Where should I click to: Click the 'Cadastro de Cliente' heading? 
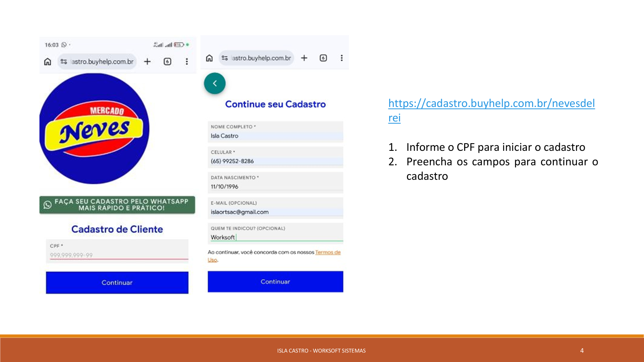tap(117, 229)
